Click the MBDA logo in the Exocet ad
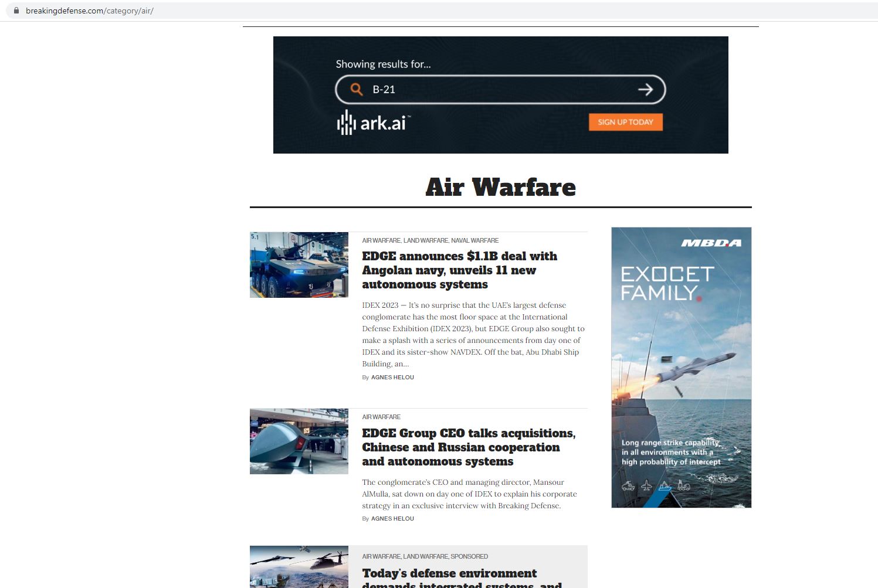Viewport: 878px width, 588px height. tap(711, 243)
